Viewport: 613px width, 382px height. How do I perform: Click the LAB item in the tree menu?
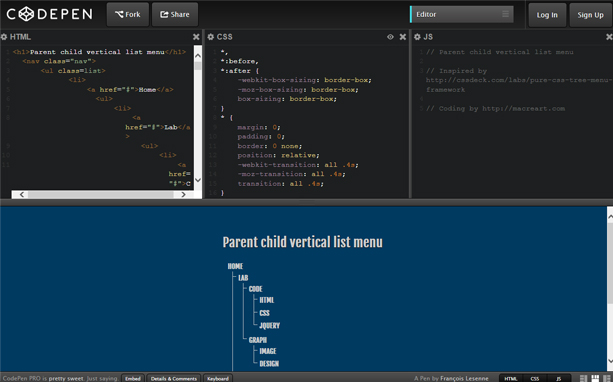click(x=243, y=278)
